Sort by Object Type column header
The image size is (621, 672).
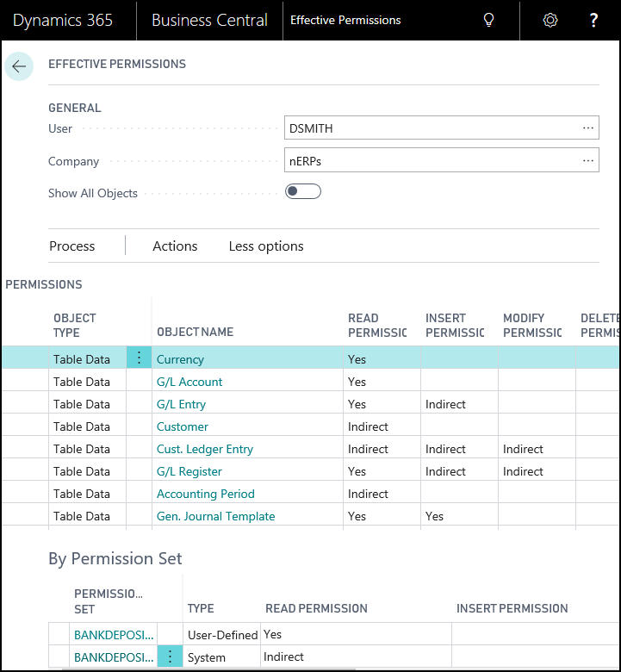pyautogui.click(x=75, y=326)
